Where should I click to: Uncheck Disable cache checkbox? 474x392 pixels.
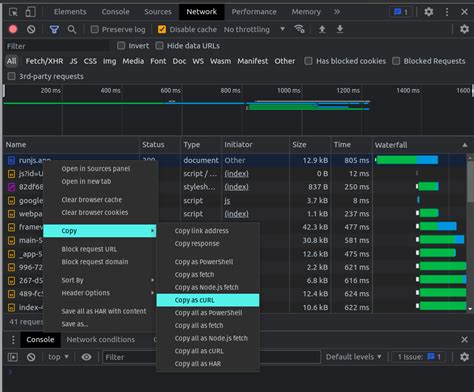tap(162, 29)
